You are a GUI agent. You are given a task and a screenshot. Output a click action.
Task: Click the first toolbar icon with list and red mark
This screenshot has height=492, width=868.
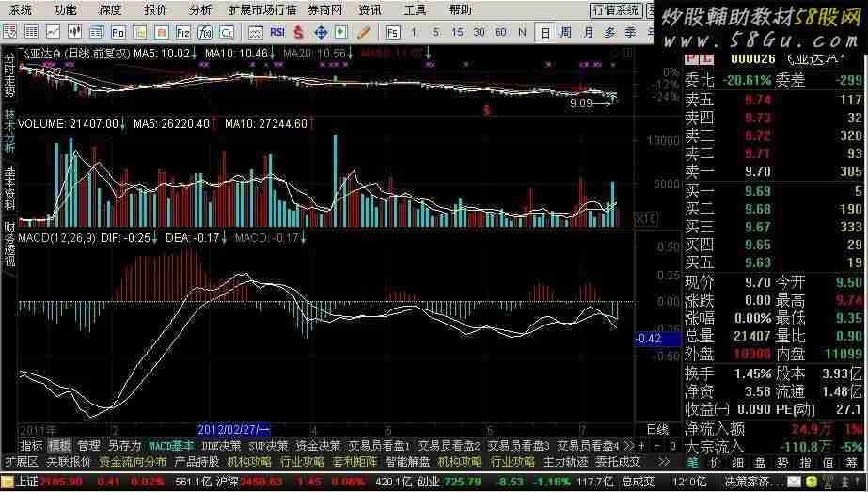10,32
